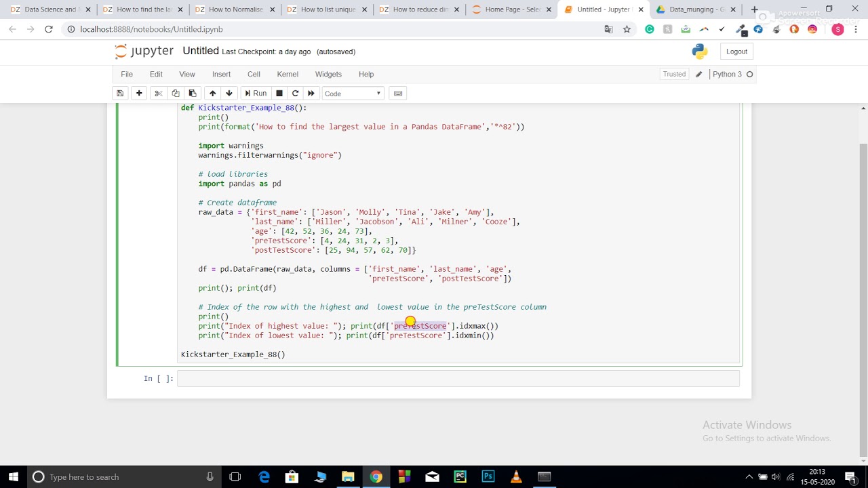Open the DuckDuckGo extension icon

pos(794,29)
